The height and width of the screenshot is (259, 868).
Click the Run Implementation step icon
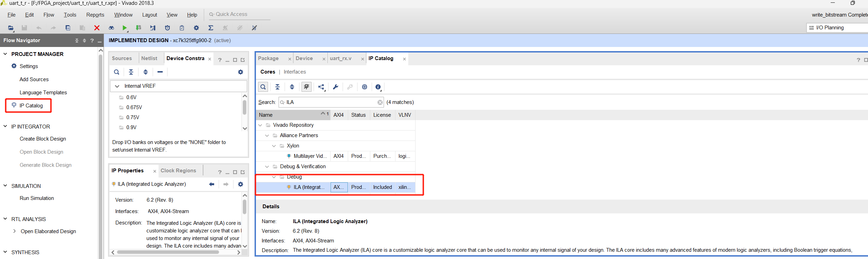153,28
